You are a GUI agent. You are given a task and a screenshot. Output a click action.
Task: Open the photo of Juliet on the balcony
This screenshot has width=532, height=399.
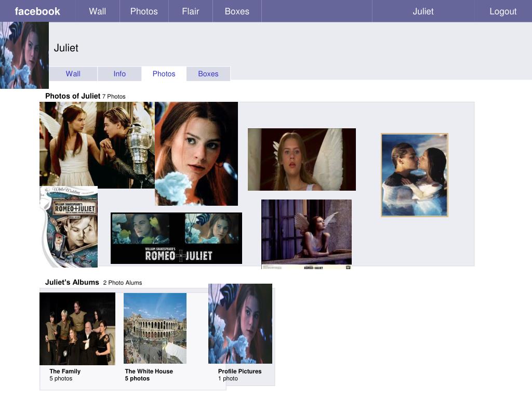coord(307,234)
